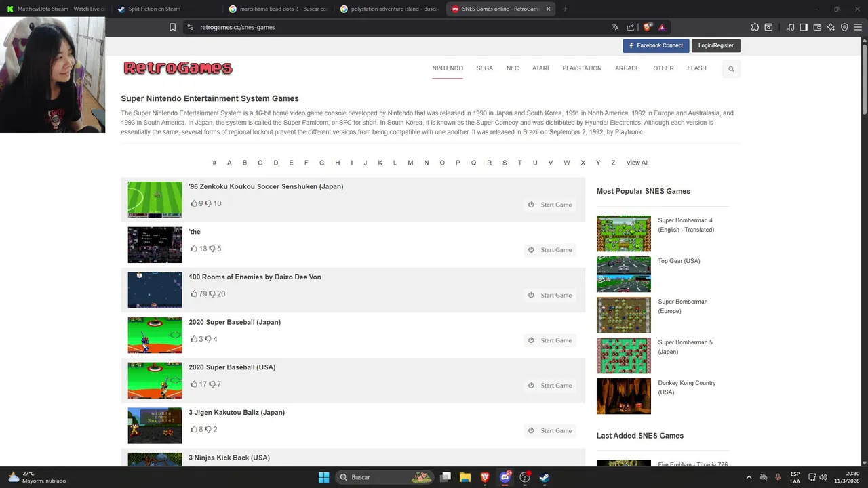Open Leo AI sparkle icon
The width and height of the screenshot is (868, 488).
coord(831,27)
